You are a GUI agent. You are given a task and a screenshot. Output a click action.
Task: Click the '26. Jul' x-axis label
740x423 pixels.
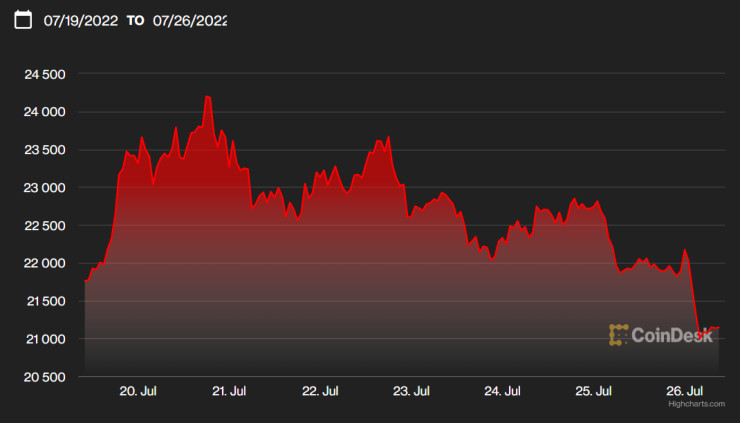(686, 392)
